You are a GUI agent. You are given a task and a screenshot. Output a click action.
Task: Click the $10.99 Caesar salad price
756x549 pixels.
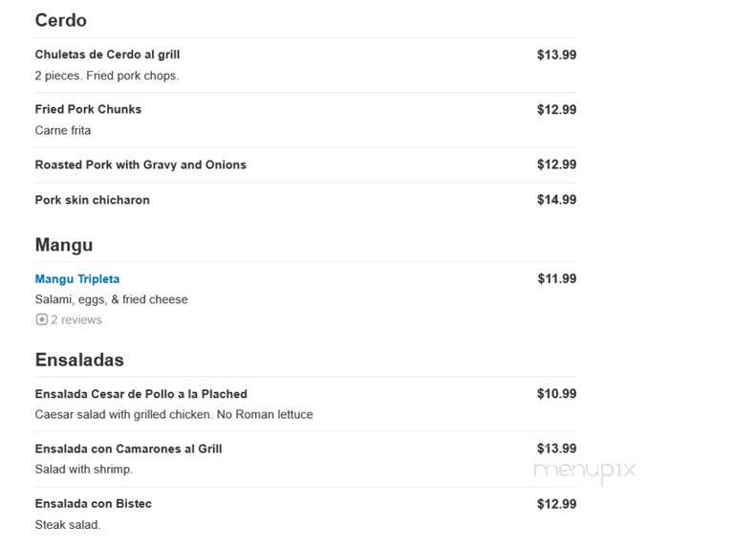pyautogui.click(x=556, y=394)
